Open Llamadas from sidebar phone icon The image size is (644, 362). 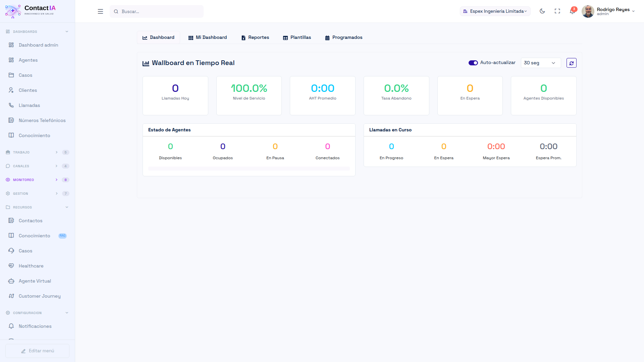(x=29, y=105)
